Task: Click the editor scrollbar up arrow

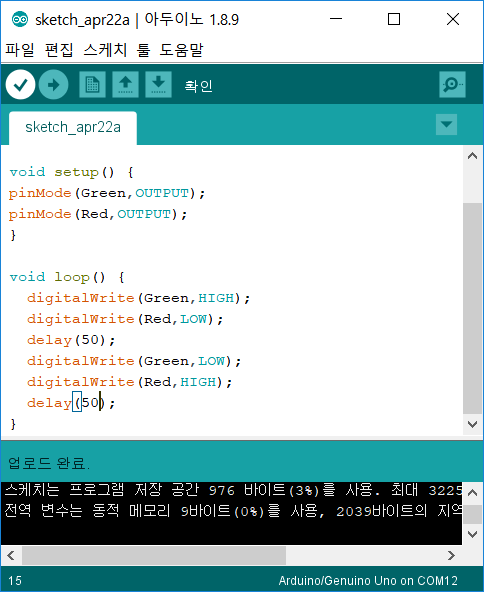Action: (472, 156)
